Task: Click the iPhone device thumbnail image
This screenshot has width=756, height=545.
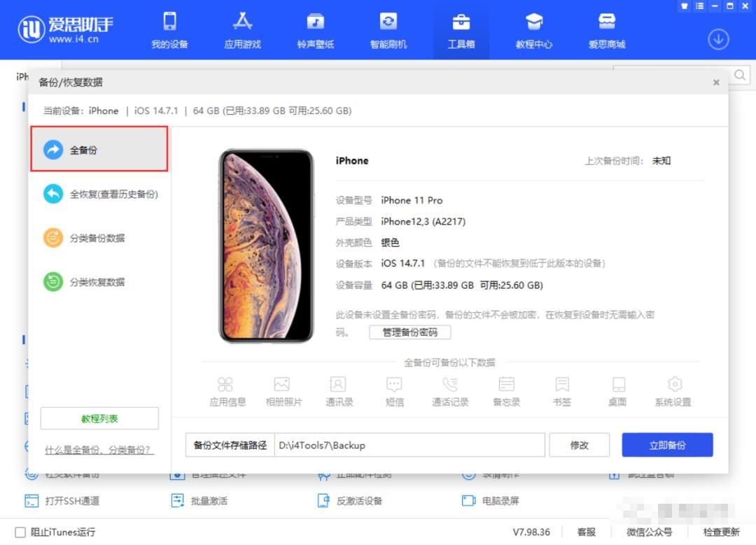Action: (266, 245)
